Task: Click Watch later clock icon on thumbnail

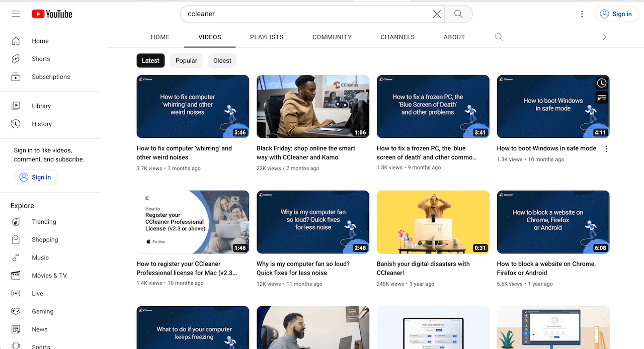Action: pos(601,83)
